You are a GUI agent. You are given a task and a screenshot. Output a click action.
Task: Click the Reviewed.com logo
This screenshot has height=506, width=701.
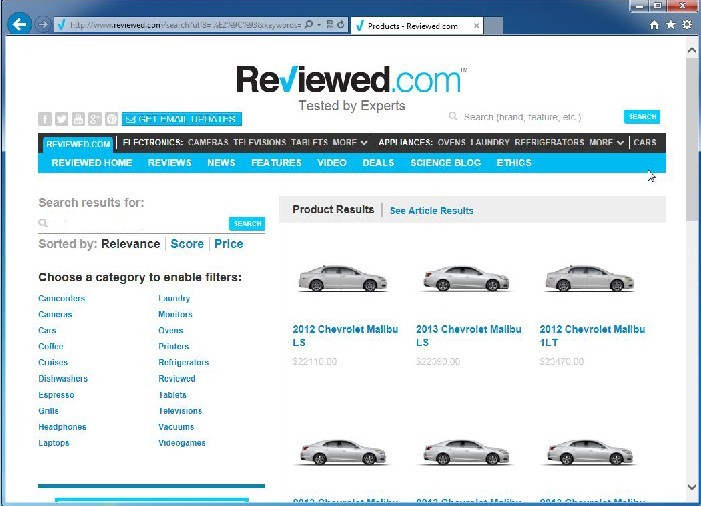pyautogui.click(x=351, y=80)
